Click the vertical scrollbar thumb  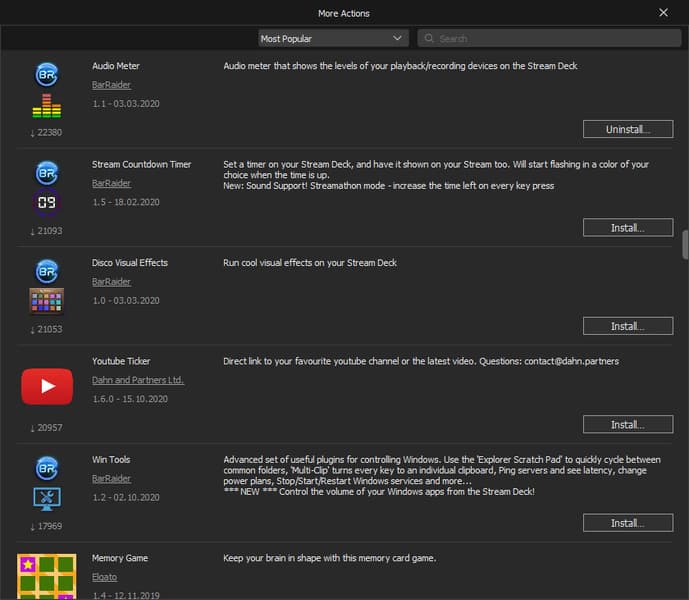tap(685, 244)
